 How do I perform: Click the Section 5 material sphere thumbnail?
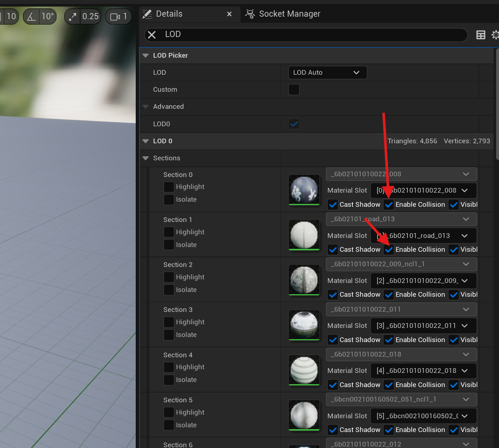point(304,415)
